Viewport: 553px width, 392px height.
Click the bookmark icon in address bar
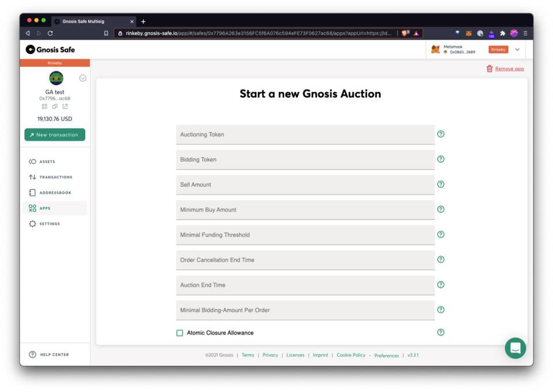106,33
